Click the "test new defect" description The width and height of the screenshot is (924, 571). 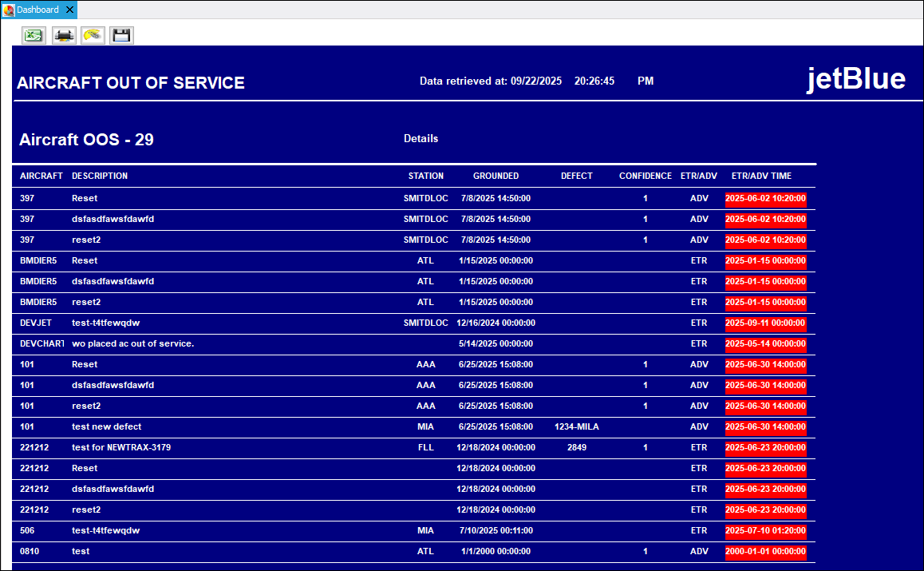107,427
